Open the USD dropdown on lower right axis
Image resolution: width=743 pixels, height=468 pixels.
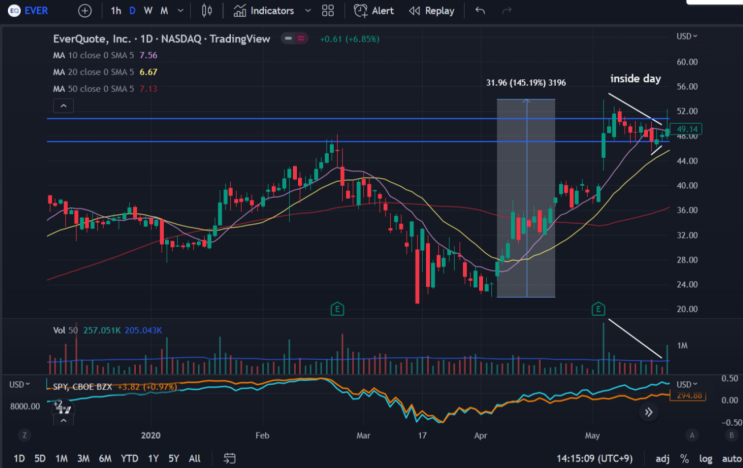click(687, 384)
